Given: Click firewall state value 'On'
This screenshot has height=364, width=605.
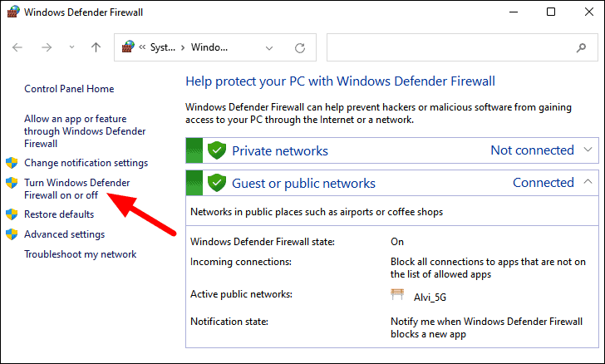Looking at the screenshot, I should pyautogui.click(x=397, y=242).
